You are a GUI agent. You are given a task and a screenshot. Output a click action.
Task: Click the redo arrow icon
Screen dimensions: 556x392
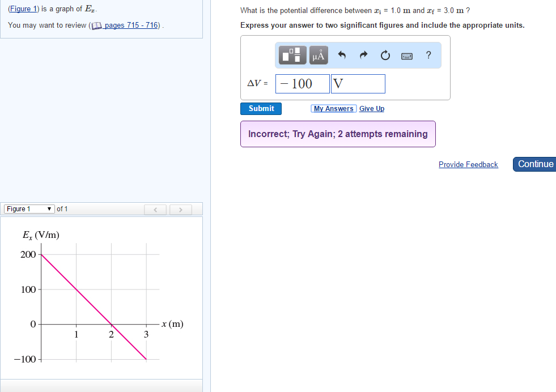pos(363,55)
